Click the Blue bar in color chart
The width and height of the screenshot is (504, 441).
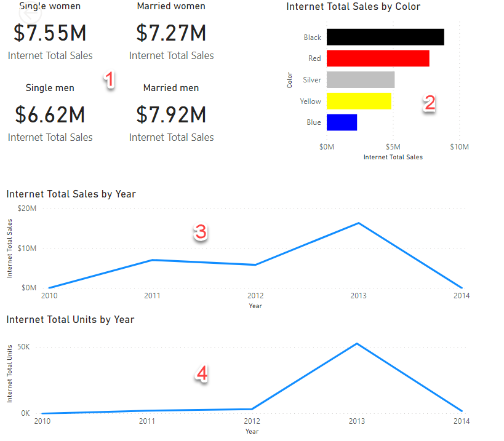[x=342, y=122]
